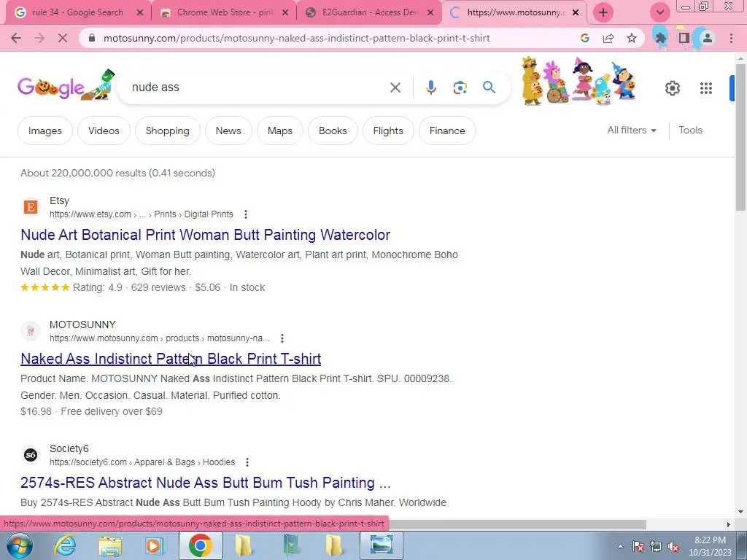Image resolution: width=747 pixels, height=560 pixels.
Task: Close the Chrome Web Store tab
Action: [x=285, y=13]
